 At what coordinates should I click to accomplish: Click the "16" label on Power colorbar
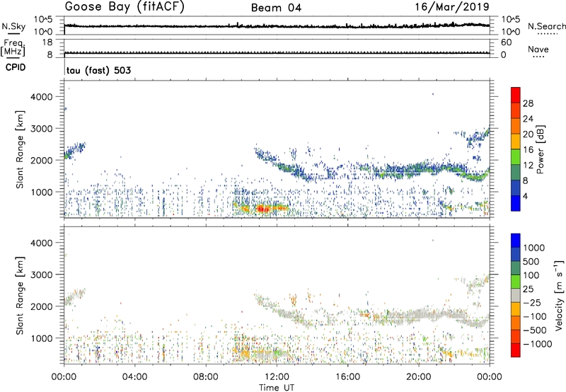[x=528, y=150]
